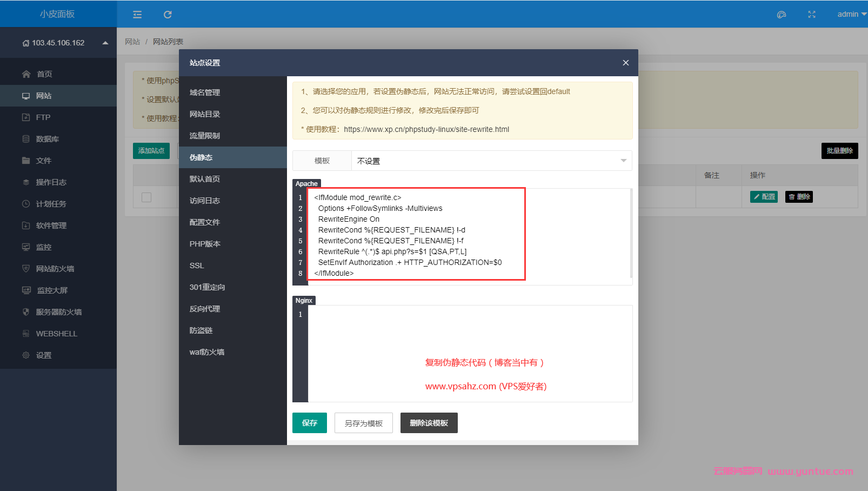Screen dimensions: 868x491
Task: Switch to the SSL settings tab
Action: tap(197, 266)
